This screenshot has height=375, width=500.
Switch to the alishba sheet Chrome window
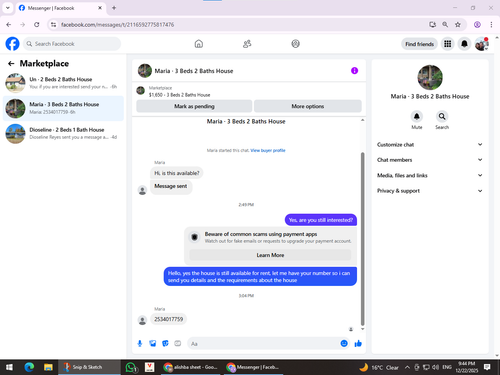190,367
